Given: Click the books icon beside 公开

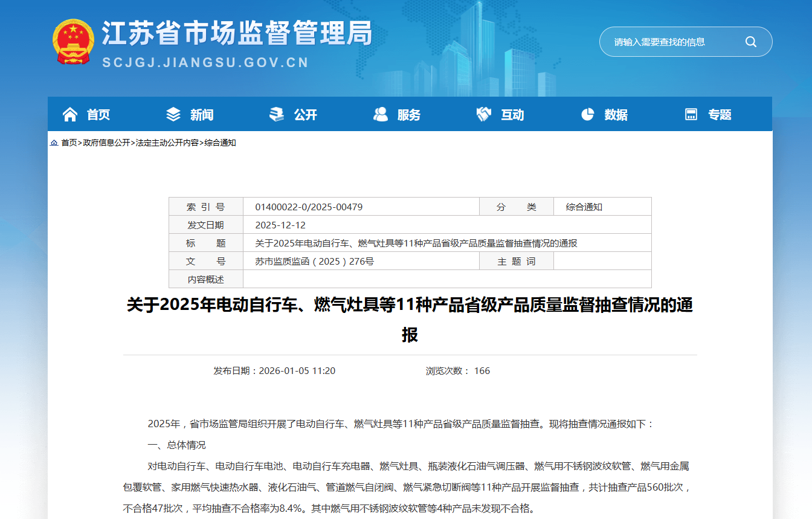Looking at the screenshot, I should 277,114.
